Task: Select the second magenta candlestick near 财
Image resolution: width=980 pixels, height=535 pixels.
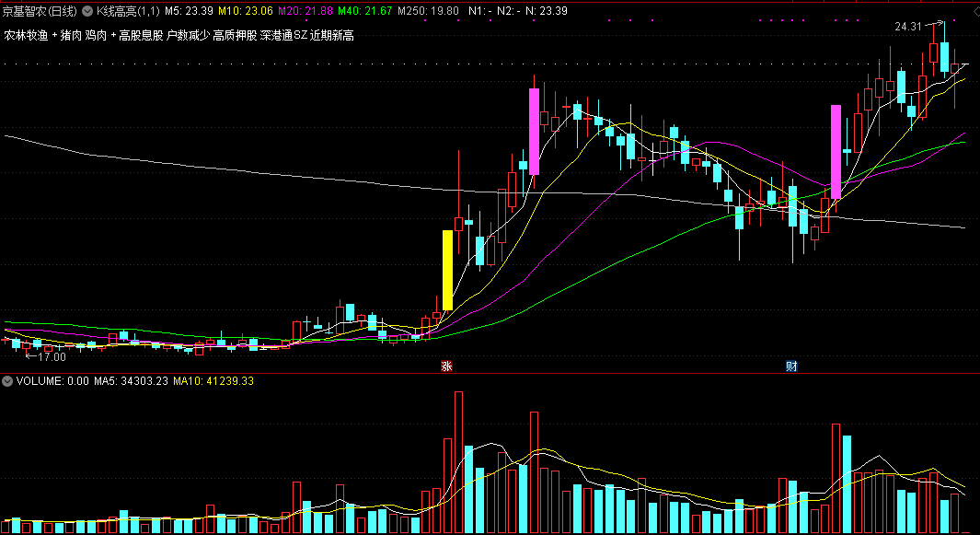Action: click(x=836, y=152)
